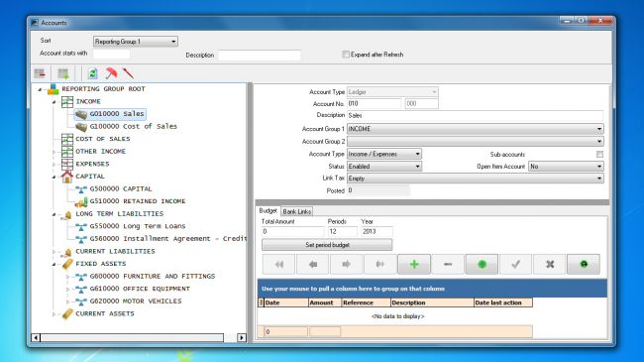Click the delete account toolbar icon
The height and width of the screenshot is (362, 644).
click(x=40, y=73)
